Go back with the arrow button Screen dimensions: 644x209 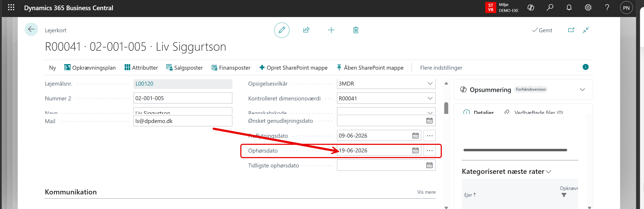coord(31,29)
